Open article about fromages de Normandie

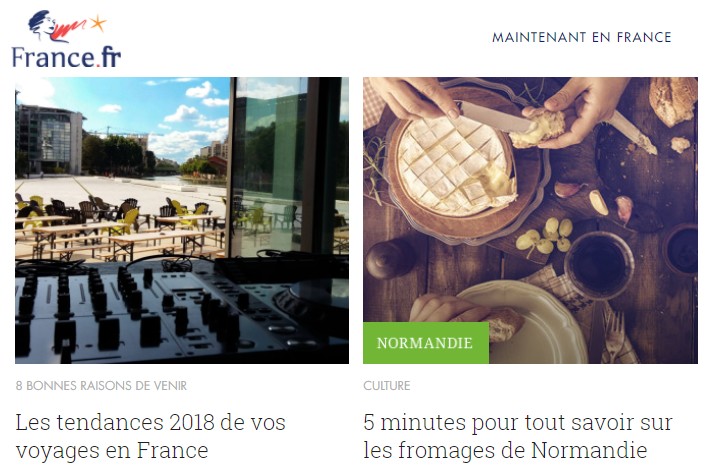[x=518, y=436]
